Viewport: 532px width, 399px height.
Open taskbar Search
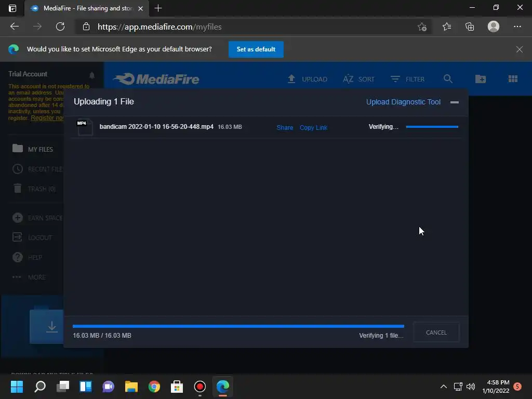[x=39, y=387]
